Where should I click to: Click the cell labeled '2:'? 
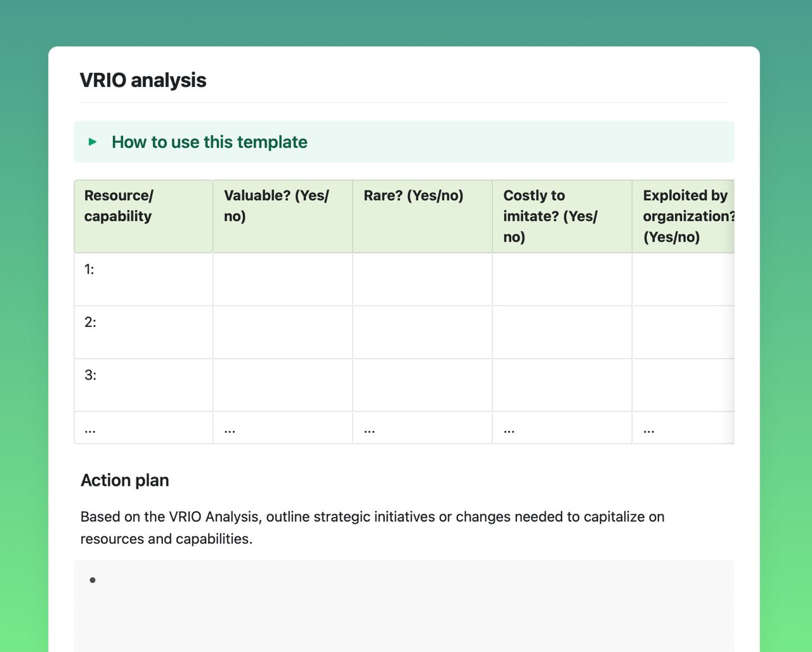point(143,331)
